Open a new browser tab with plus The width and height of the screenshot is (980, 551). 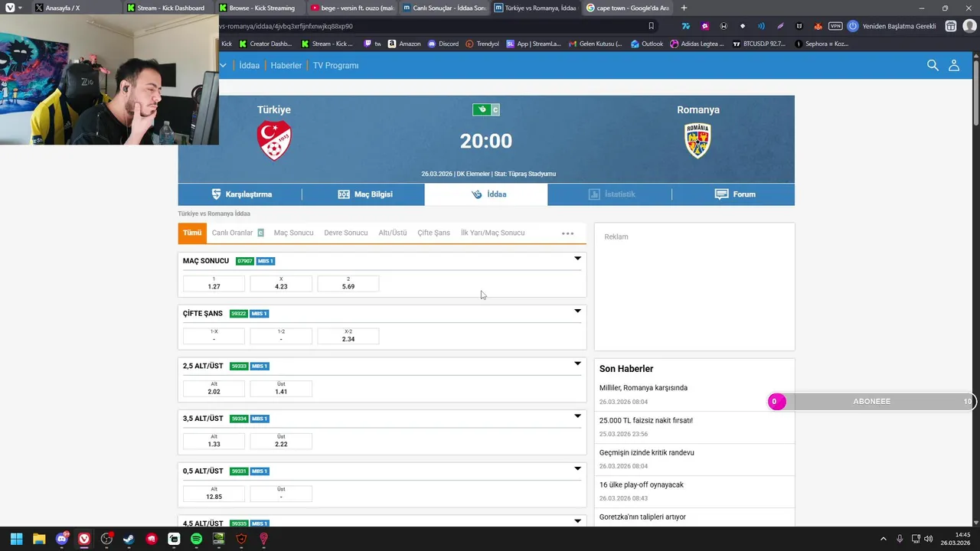(x=684, y=8)
